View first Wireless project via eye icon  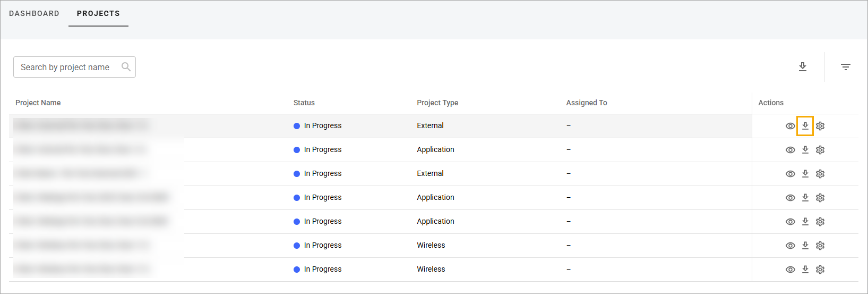pos(790,246)
